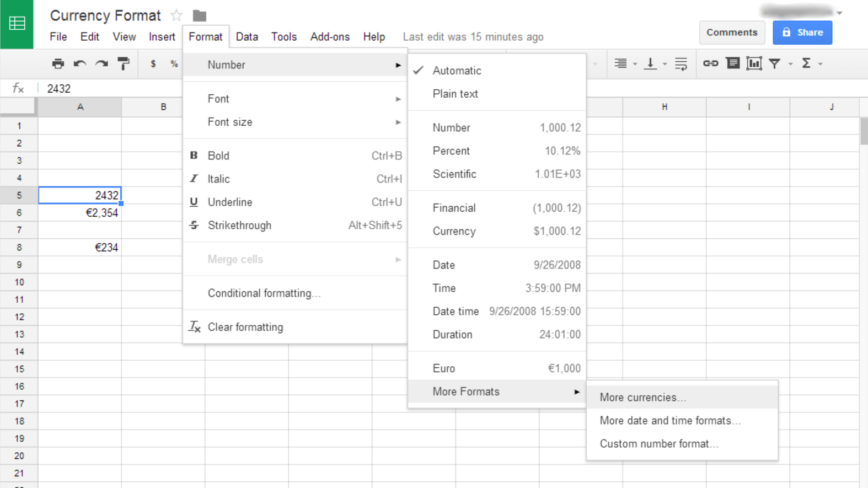Image resolution: width=868 pixels, height=488 pixels.
Task: Toggle Strikethrough in the Format menu
Action: point(239,226)
